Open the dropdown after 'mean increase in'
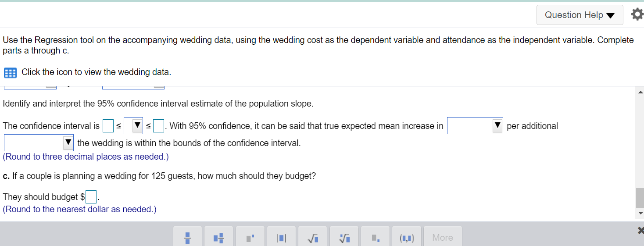Viewport: 644px width, 246px height. [475, 126]
